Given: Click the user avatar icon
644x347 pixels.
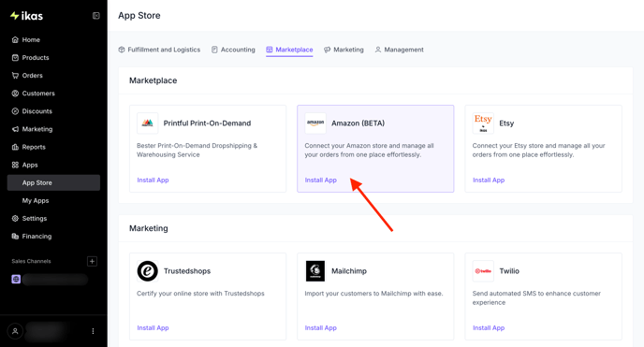Looking at the screenshot, I should click(15, 331).
